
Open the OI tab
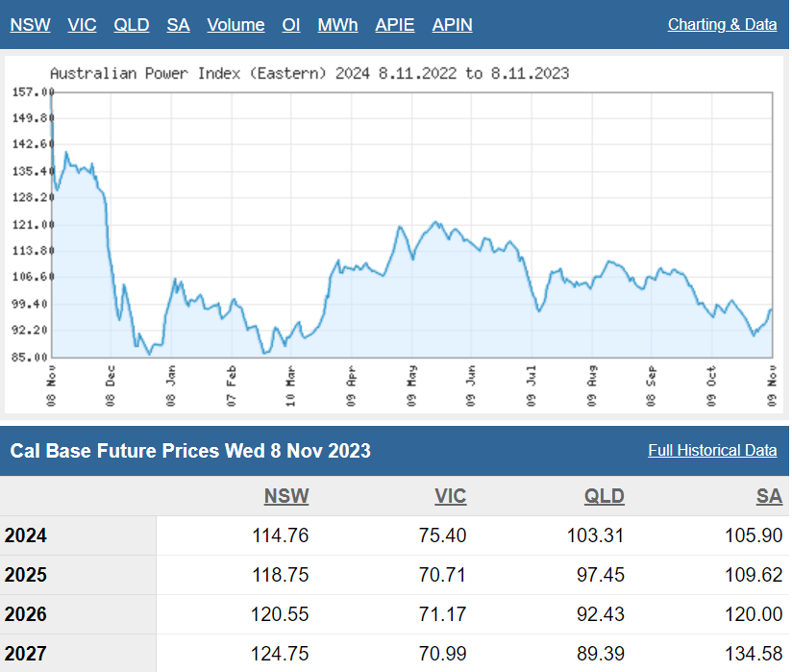pyautogui.click(x=291, y=25)
